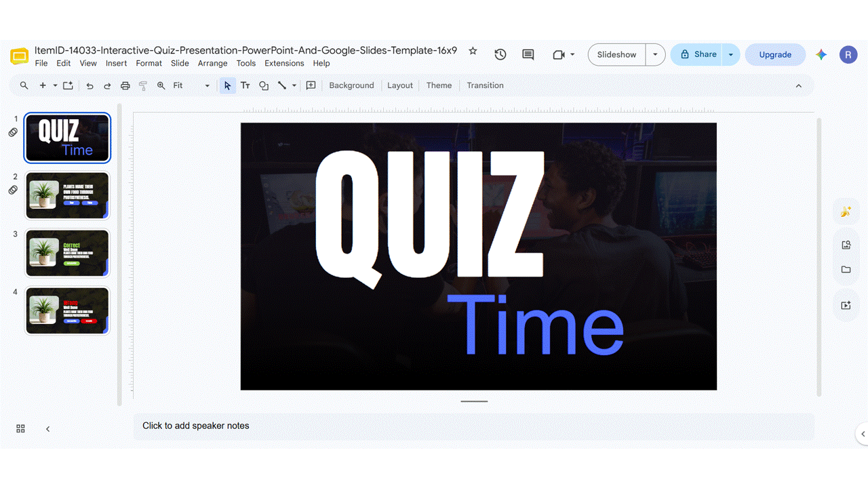Select slide 1 thumbnail QUIZ Time

[x=67, y=138]
